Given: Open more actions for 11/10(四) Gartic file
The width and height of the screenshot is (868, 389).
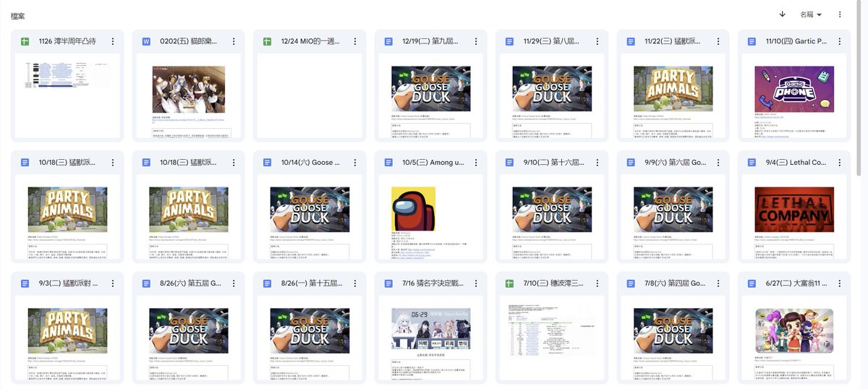Looking at the screenshot, I should point(840,42).
